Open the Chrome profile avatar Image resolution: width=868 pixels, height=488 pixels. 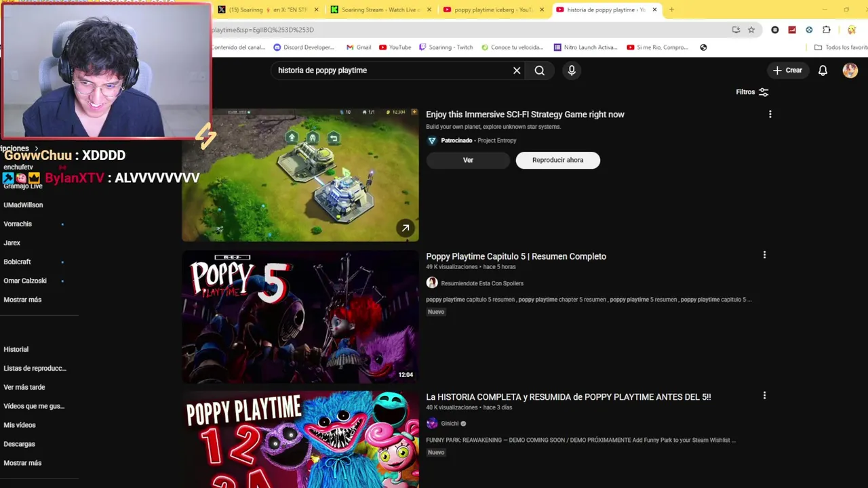coord(852,30)
